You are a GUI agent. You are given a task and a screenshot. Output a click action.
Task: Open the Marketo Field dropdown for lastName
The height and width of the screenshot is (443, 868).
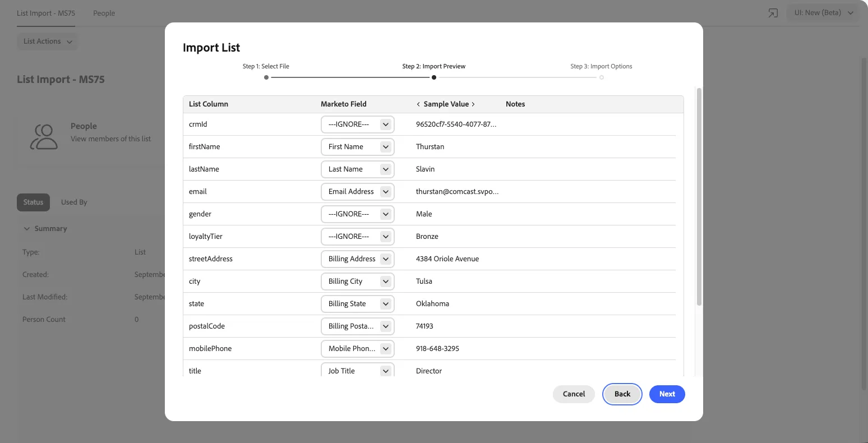[x=358, y=169]
